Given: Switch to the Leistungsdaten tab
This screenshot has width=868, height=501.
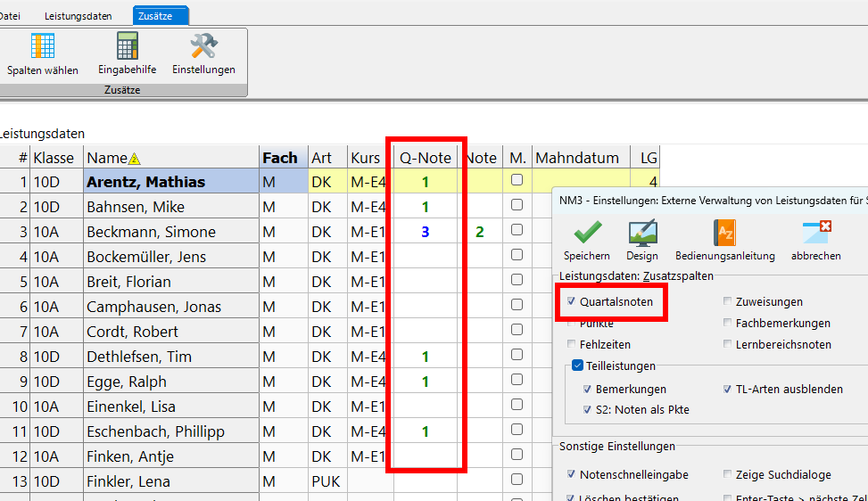Looking at the screenshot, I should (x=79, y=15).
